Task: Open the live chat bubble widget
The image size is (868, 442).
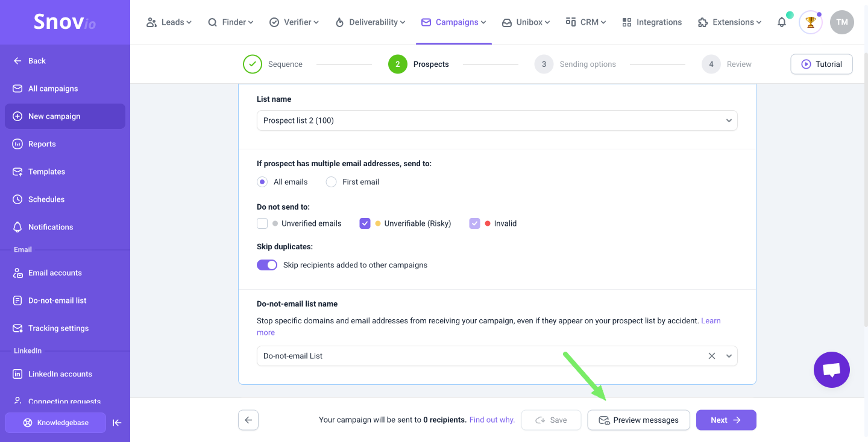Action: point(831,370)
